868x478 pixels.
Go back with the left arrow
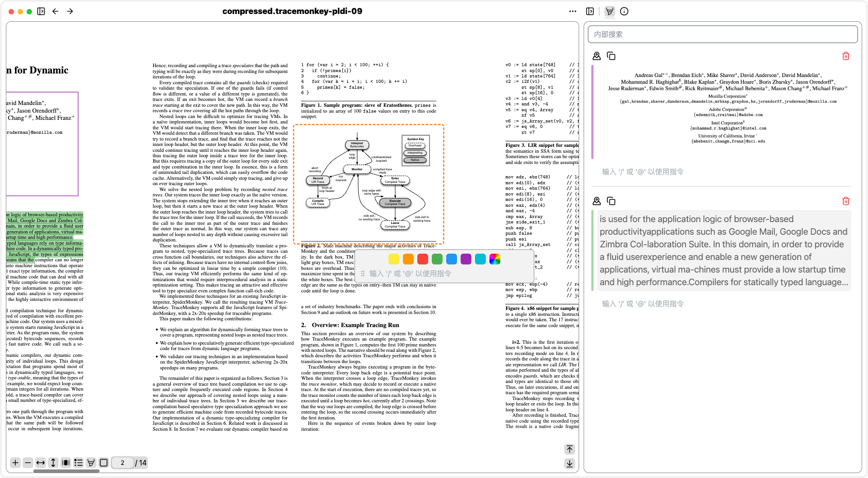click(x=55, y=11)
